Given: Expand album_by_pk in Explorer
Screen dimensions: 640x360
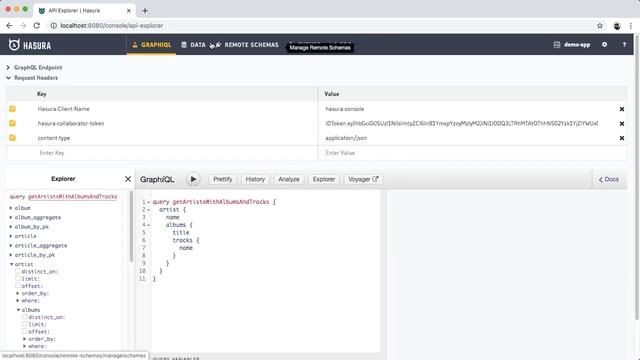Looking at the screenshot, I should tap(11, 227).
